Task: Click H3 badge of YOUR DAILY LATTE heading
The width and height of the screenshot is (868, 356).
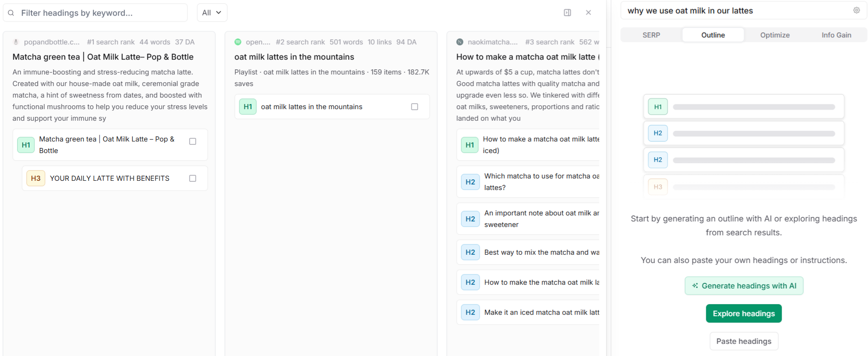Action: tap(36, 178)
